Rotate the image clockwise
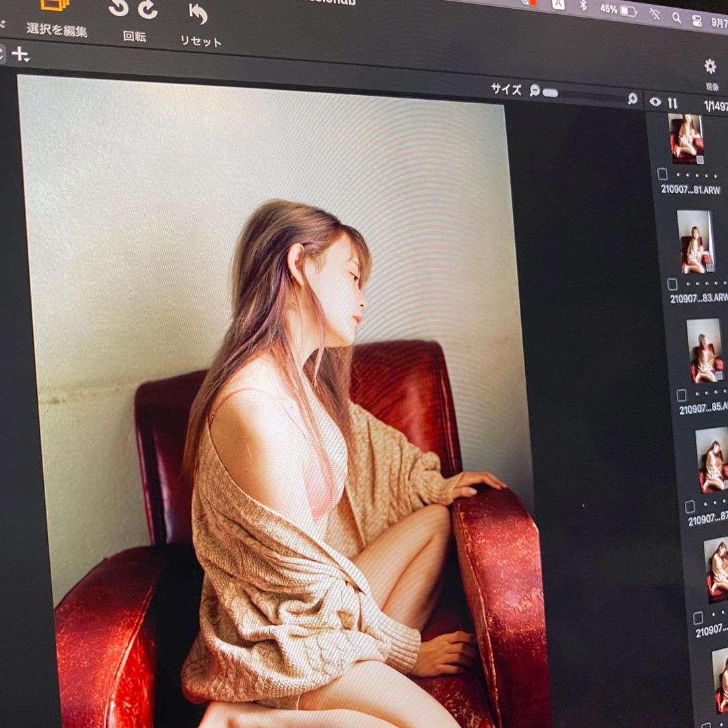Viewport: 728px width, 728px height. [x=148, y=9]
